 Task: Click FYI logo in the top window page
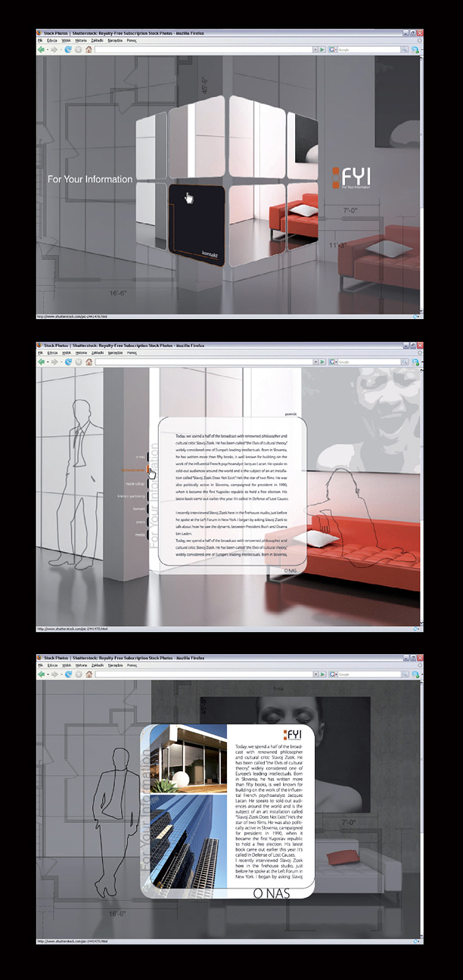point(352,178)
